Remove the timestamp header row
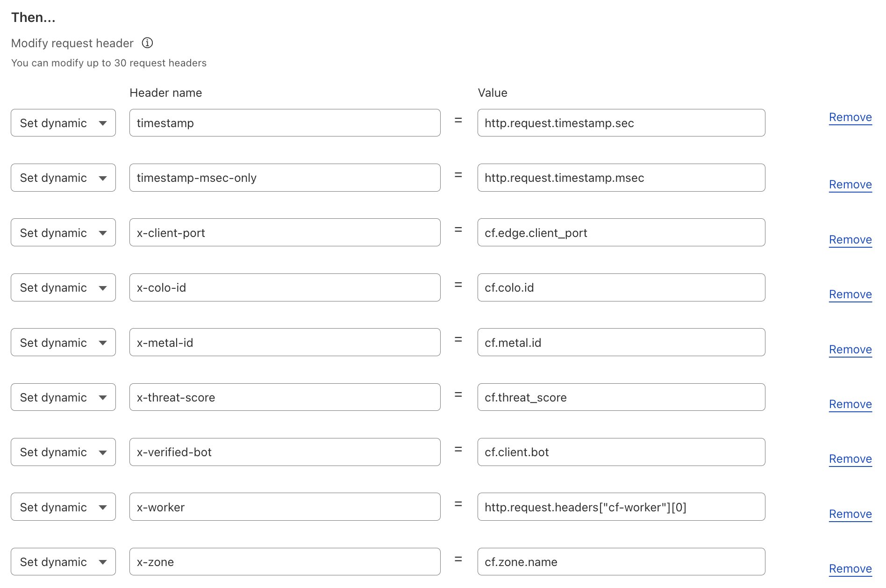Image resolution: width=886 pixels, height=588 pixels. tap(850, 117)
